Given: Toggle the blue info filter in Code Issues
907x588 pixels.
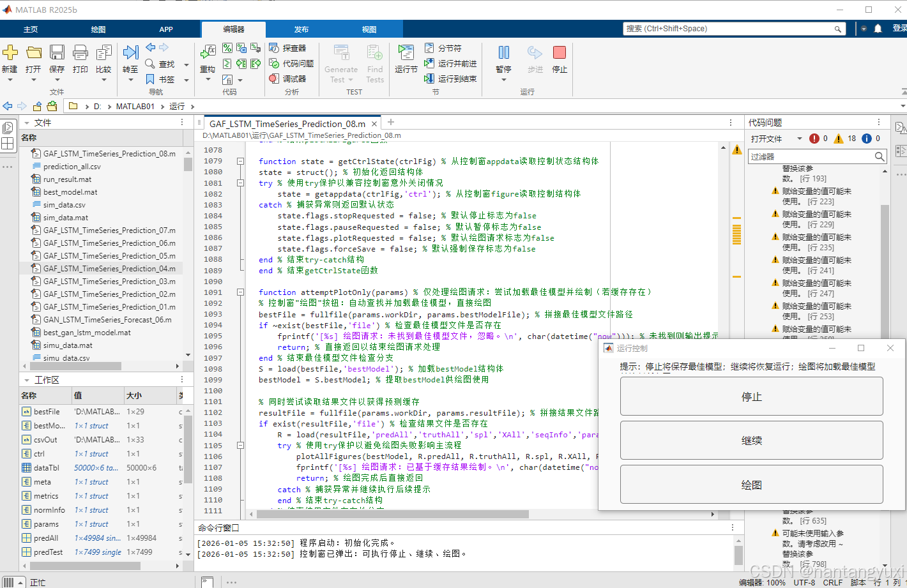Looking at the screenshot, I should pos(867,139).
